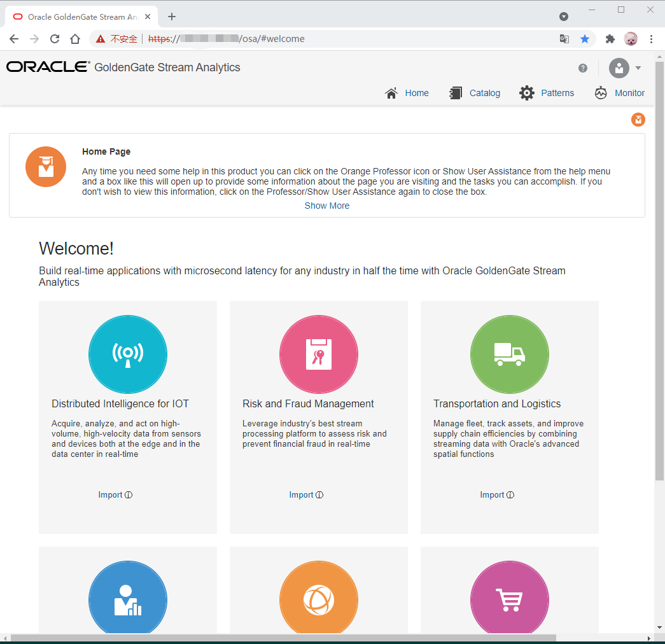Screen dimensions: 665x644
Task: Click the green Transportation truck icon
Action: [x=509, y=354]
